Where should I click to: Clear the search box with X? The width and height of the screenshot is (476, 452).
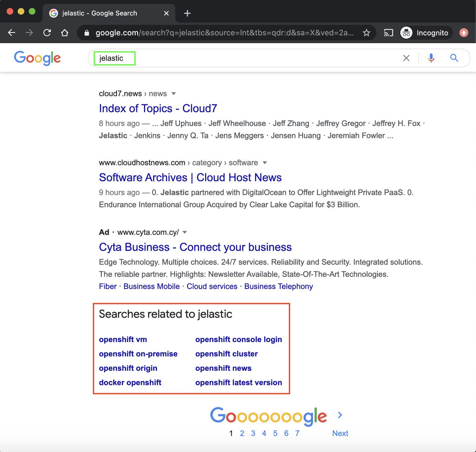[x=406, y=58]
